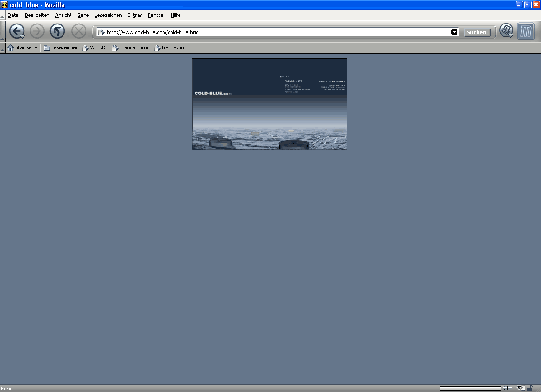Image resolution: width=541 pixels, height=392 pixels.
Task: Open the Lesezeichen bookmarks folder
Action: point(61,47)
